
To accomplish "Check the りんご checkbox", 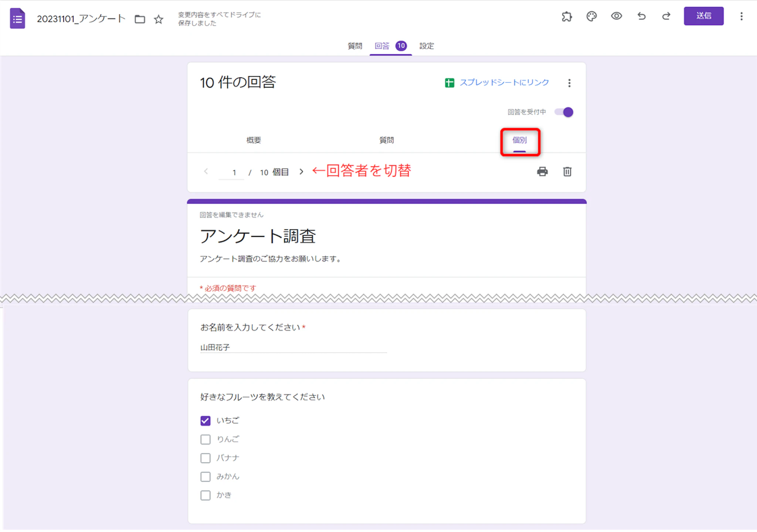I will (x=206, y=439).
